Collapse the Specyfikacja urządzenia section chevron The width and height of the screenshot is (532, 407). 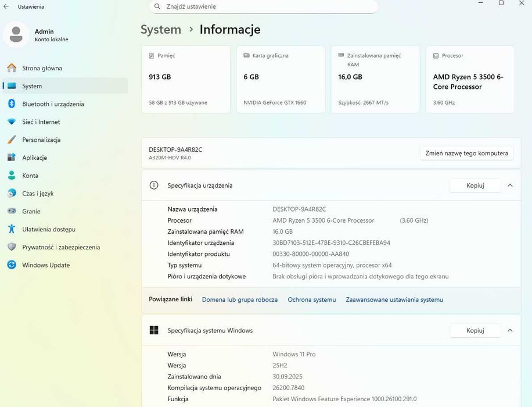tap(510, 185)
